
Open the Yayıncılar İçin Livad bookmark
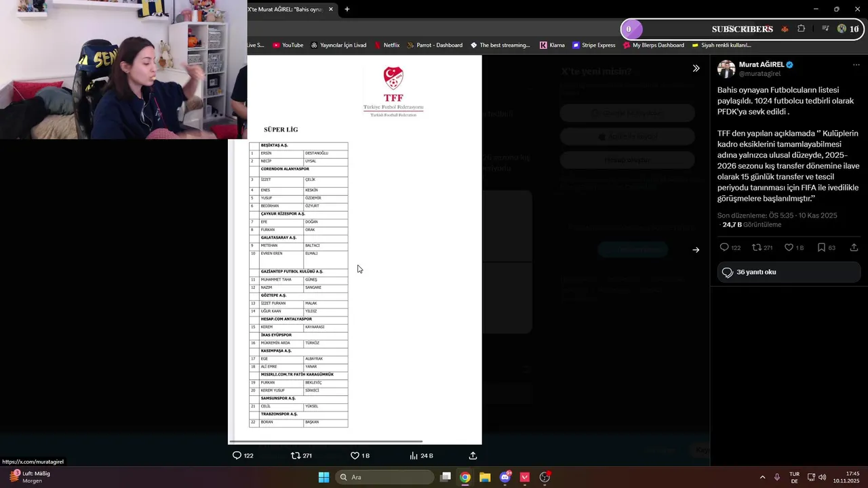(x=338, y=45)
